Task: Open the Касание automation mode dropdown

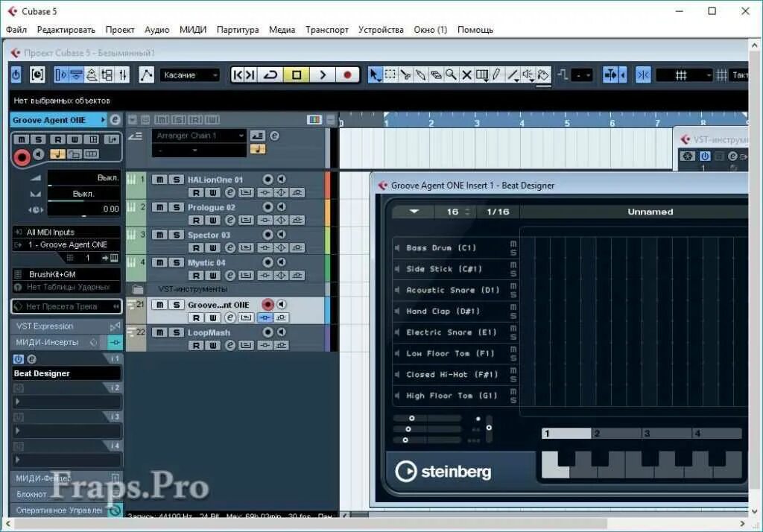Action: point(189,75)
